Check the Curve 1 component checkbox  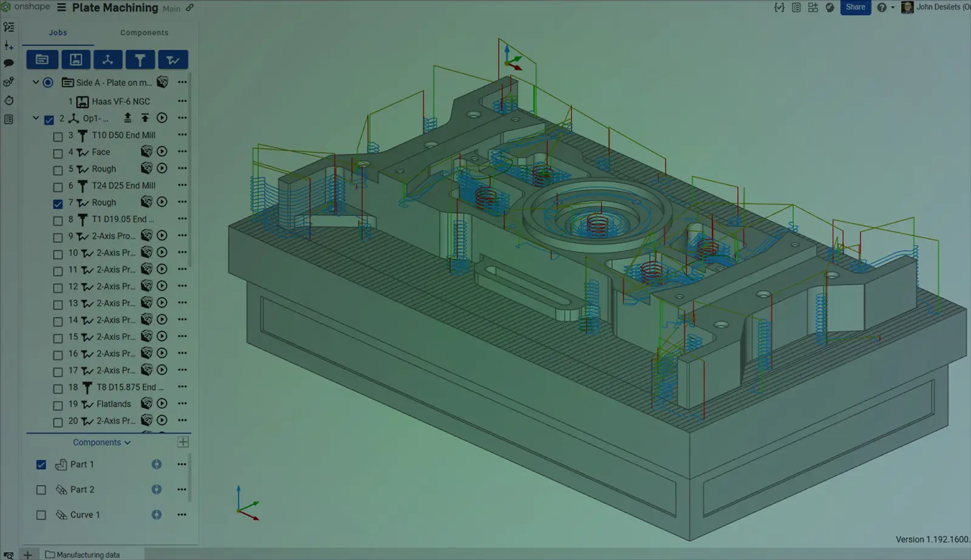click(41, 515)
